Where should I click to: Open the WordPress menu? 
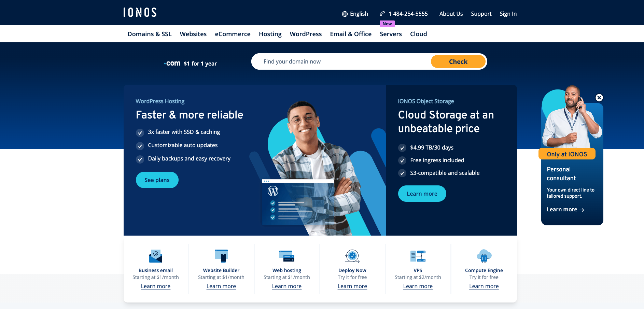[x=306, y=34]
